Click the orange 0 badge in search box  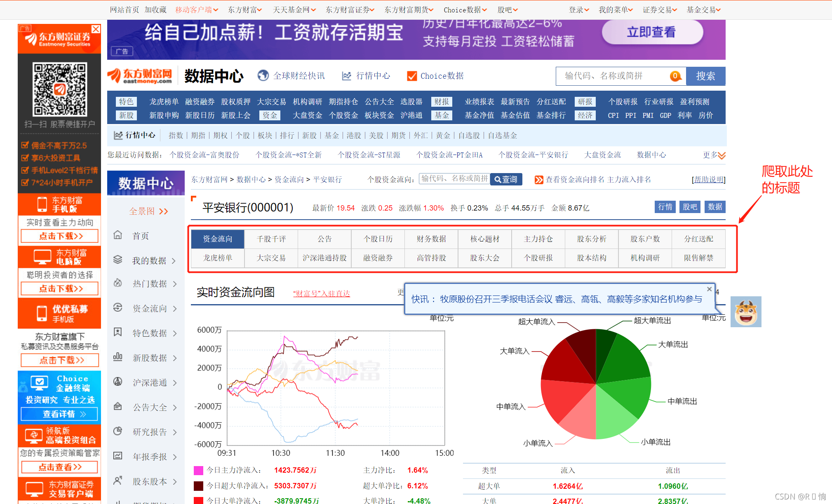click(675, 76)
